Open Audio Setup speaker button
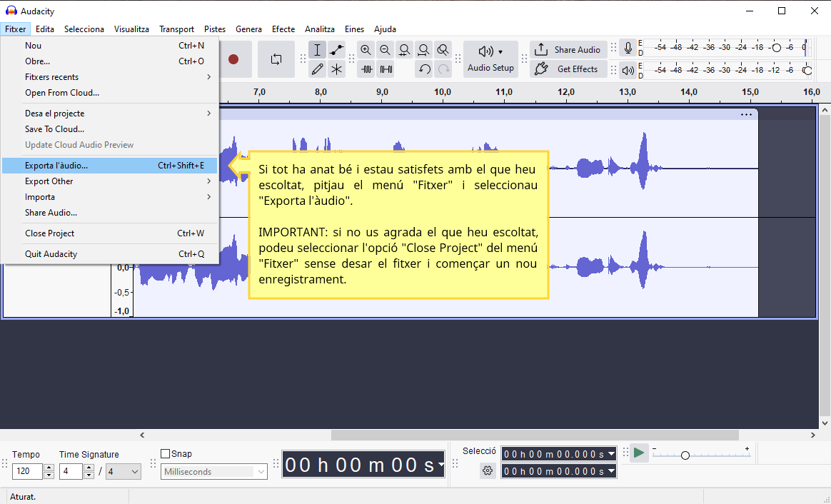Screen dimensions: 831x504 tap(490, 59)
